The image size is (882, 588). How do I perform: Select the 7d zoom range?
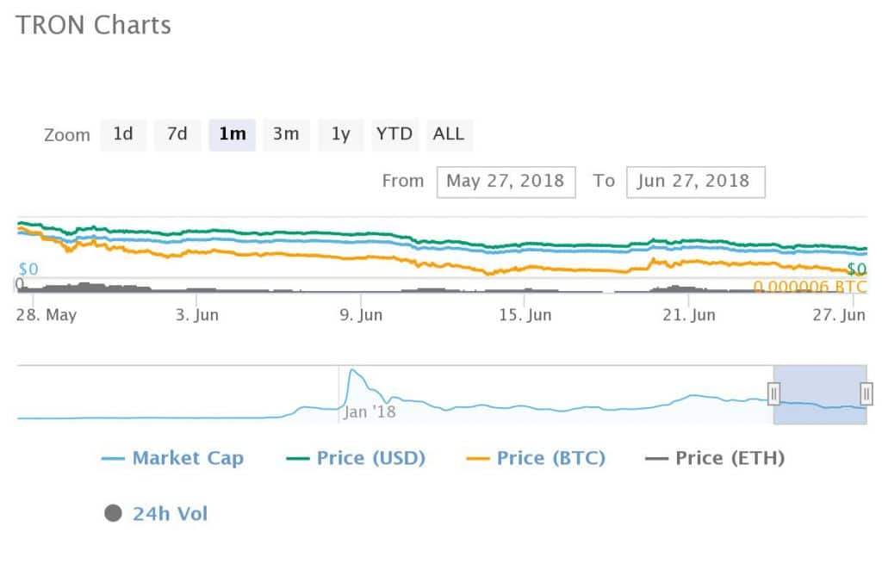(177, 134)
